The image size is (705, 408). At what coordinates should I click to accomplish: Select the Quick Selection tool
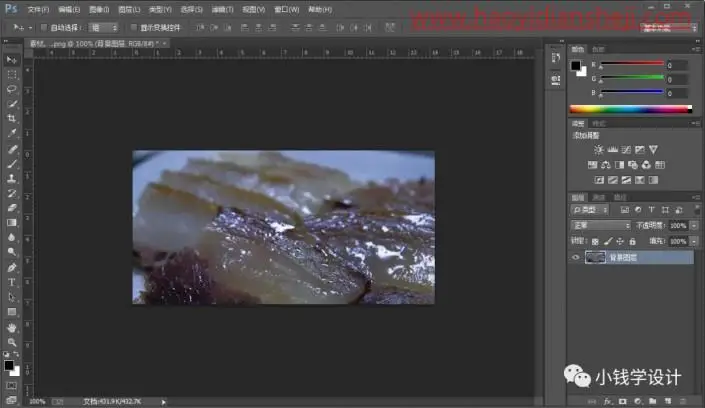12,104
